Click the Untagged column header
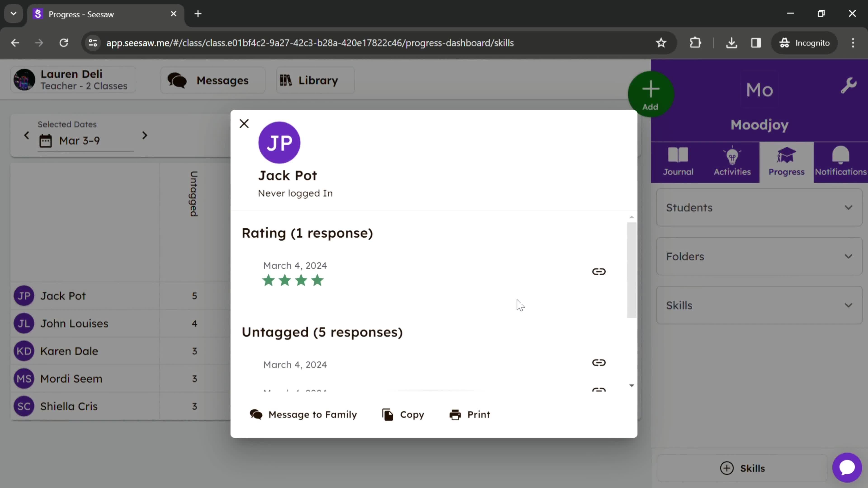The height and width of the screenshot is (488, 868). pyautogui.click(x=194, y=194)
